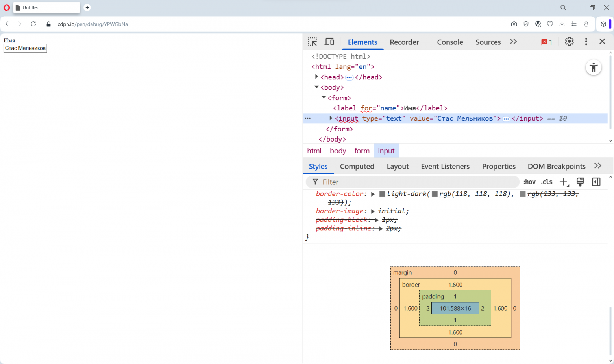The width and height of the screenshot is (614, 364).
Task: Add page to bookmarks heart icon
Action: click(550, 24)
